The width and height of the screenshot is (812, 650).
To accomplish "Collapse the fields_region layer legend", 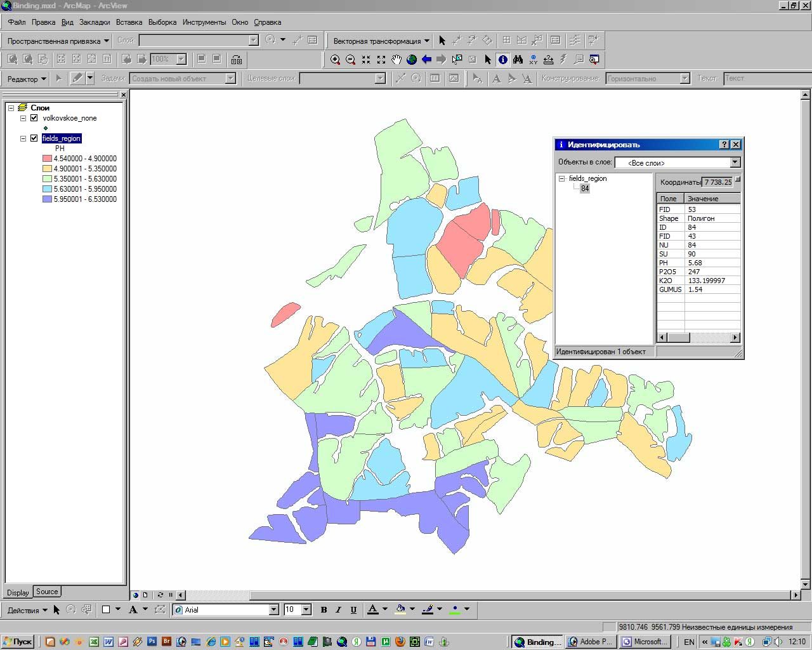I will coord(23,138).
